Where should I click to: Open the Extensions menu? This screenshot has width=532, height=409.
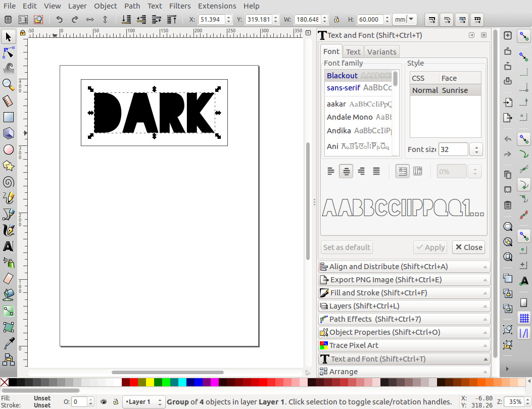point(217,6)
